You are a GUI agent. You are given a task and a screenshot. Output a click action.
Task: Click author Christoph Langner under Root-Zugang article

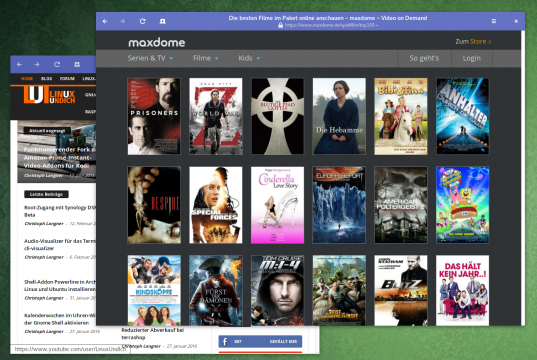(x=44, y=224)
